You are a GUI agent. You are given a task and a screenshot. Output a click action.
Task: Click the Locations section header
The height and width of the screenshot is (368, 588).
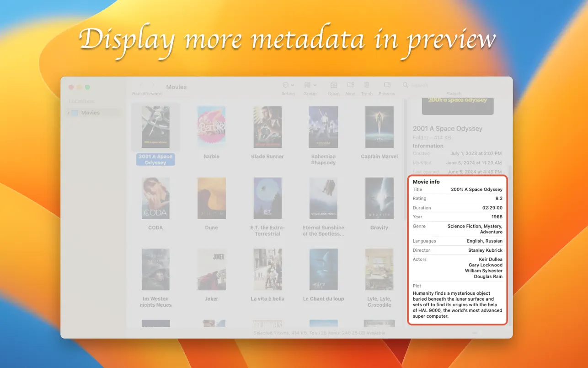(x=80, y=101)
